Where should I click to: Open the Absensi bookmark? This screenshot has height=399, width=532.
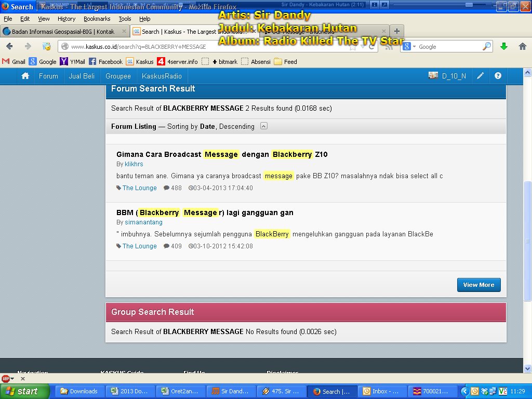[x=256, y=61]
